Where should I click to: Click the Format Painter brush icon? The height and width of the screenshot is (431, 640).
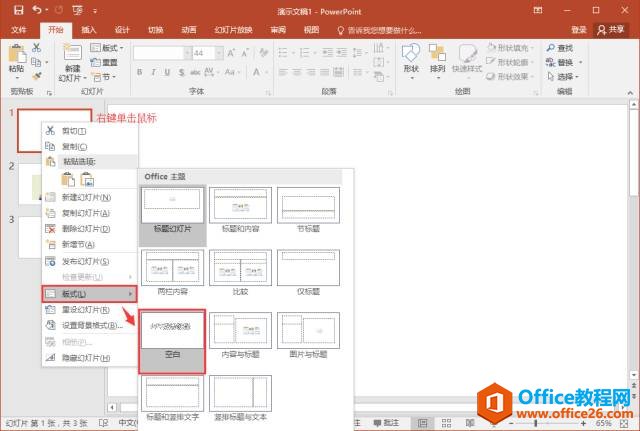click(37, 76)
